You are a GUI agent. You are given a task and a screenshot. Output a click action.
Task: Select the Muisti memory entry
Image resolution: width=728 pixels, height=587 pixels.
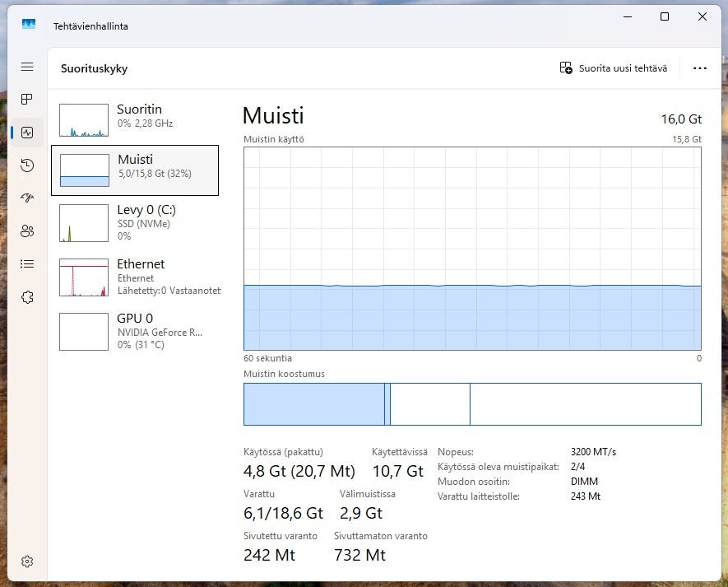tap(135, 170)
